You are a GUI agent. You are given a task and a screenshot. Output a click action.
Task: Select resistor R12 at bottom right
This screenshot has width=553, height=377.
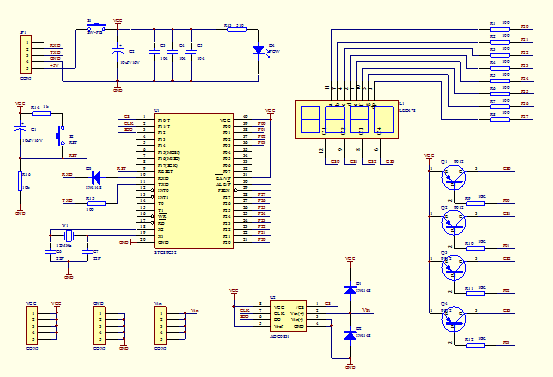click(x=475, y=345)
